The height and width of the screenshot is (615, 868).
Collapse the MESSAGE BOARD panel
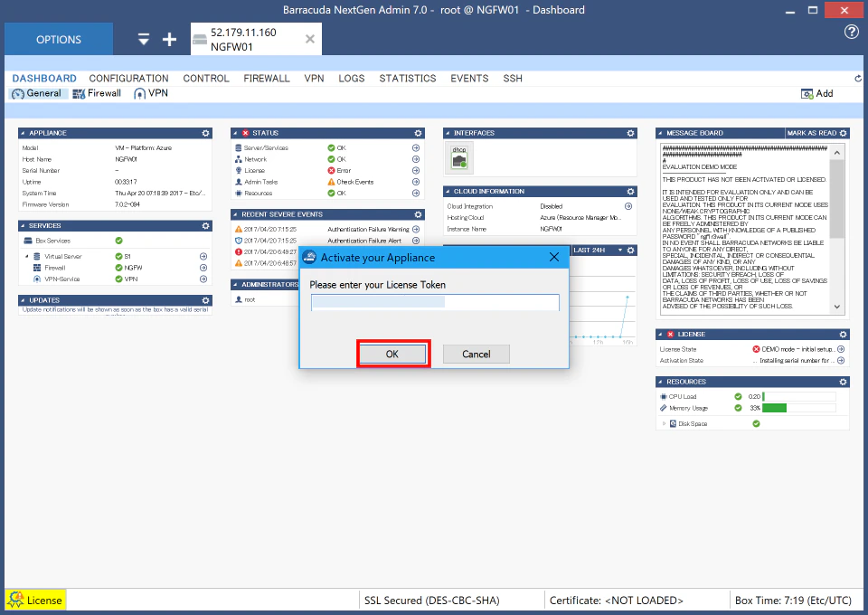pyautogui.click(x=660, y=134)
